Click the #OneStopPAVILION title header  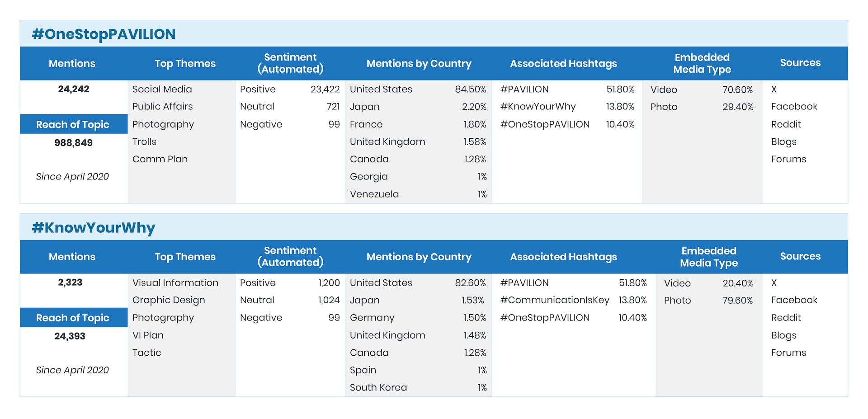[x=103, y=33]
